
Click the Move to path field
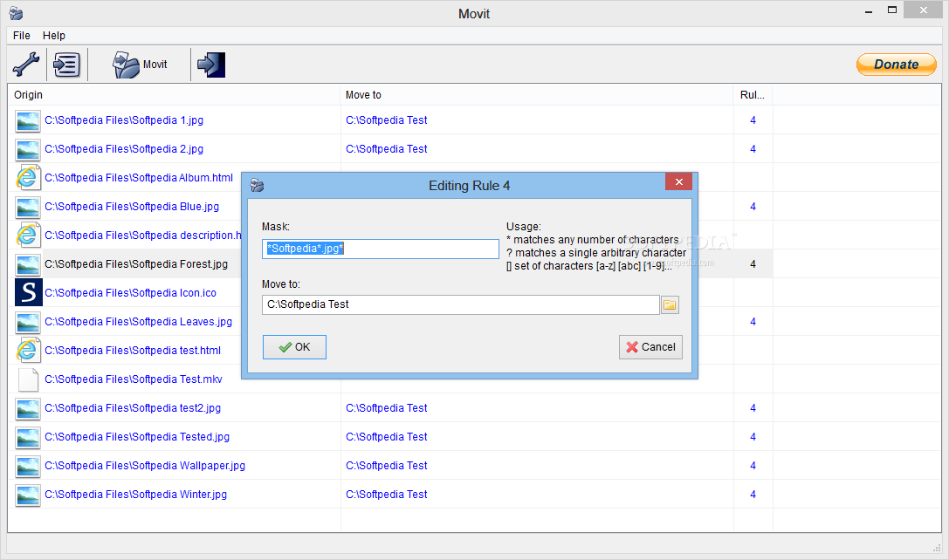point(460,304)
